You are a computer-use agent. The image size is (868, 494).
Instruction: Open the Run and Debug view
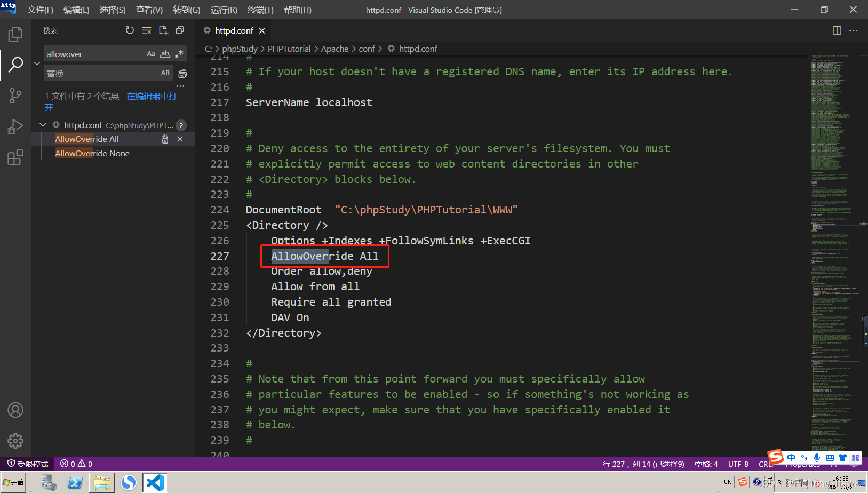point(15,126)
